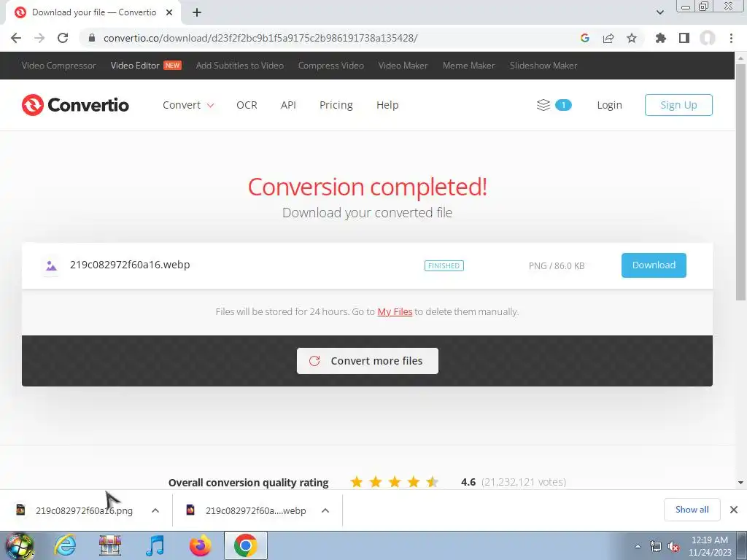Click the FINISHED status label
The width and height of the screenshot is (747, 560).
tap(444, 265)
